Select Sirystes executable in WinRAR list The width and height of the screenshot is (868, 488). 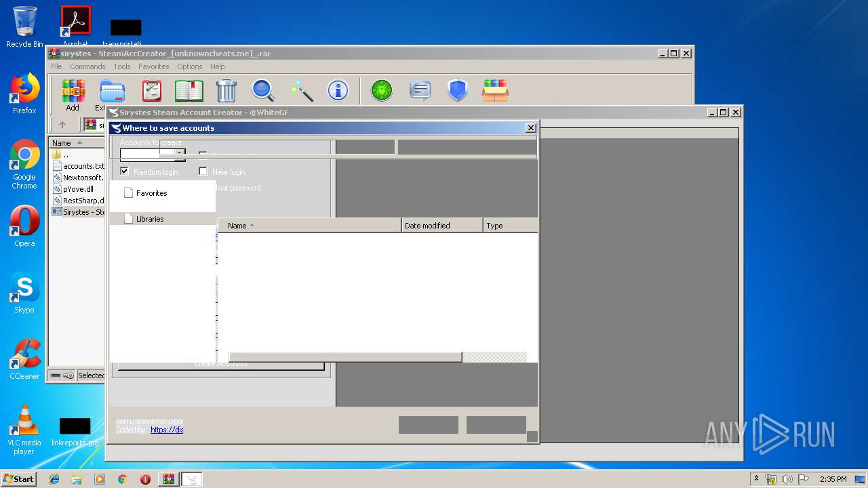(78, 212)
